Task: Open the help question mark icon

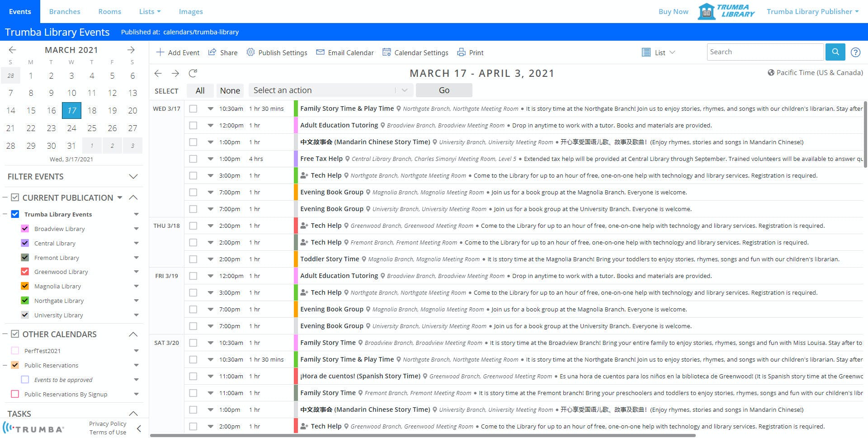Action: click(x=855, y=52)
